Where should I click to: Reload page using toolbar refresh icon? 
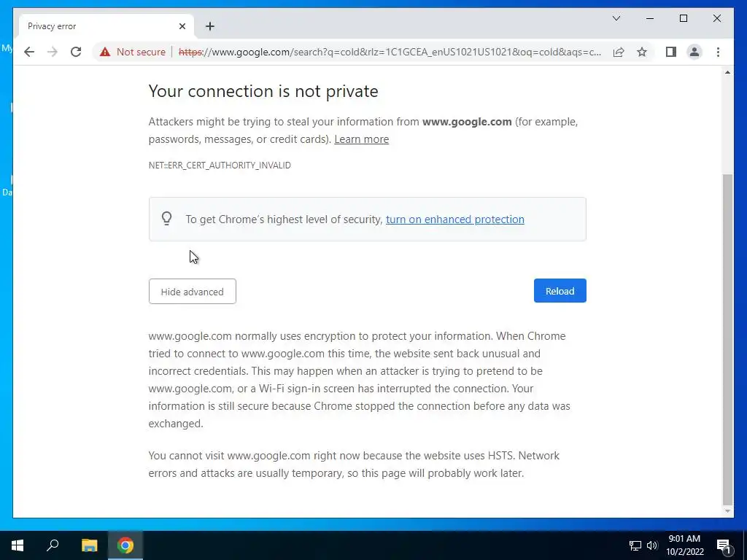click(76, 52)
